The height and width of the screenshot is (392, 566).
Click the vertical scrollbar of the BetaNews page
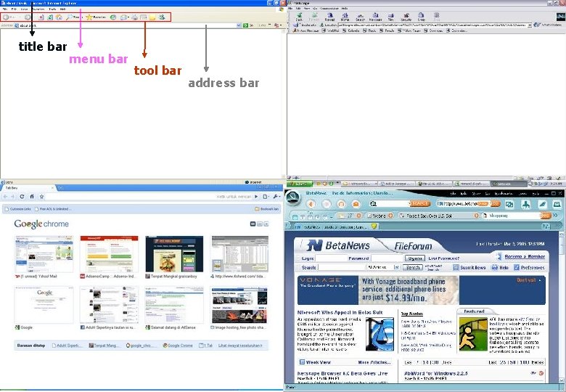(x=563, y=307)
